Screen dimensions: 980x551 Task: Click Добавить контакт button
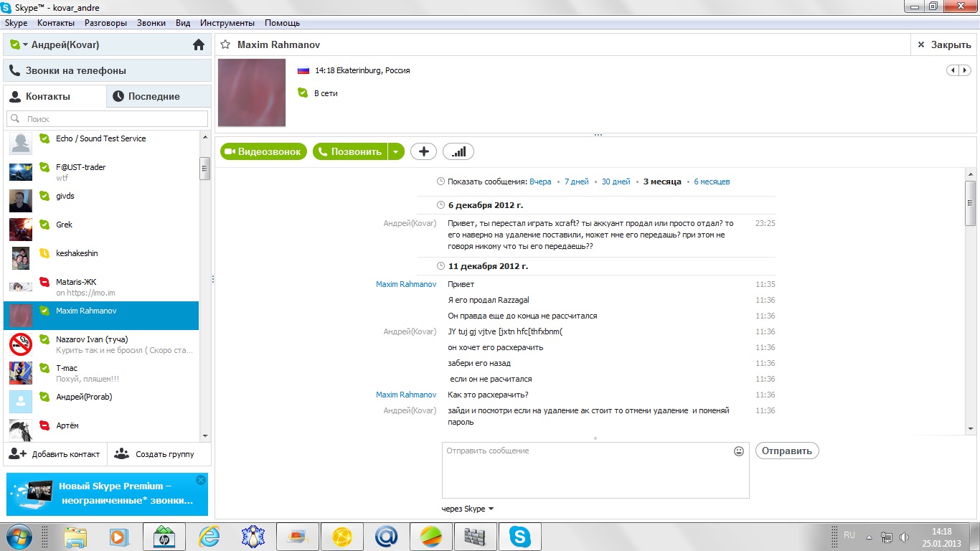[x=55, y=454]
